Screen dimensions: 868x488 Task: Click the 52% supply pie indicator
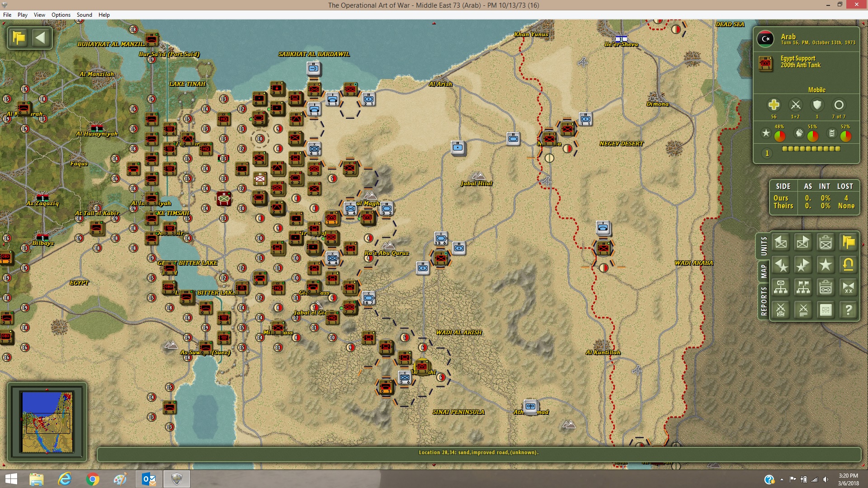click(845, 136)
